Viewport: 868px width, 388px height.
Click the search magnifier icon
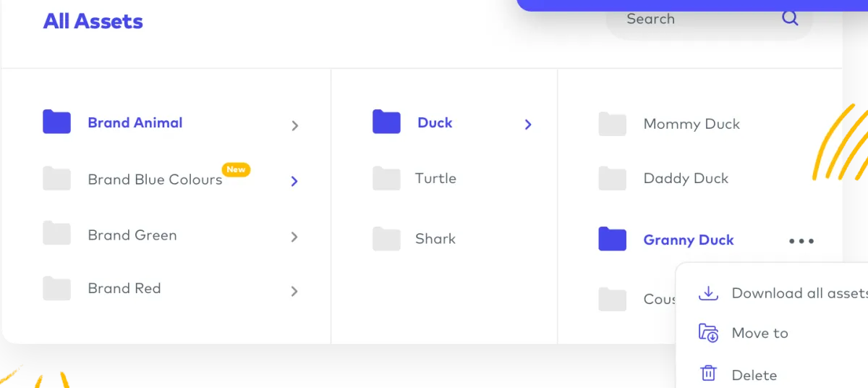pos(790,19)
